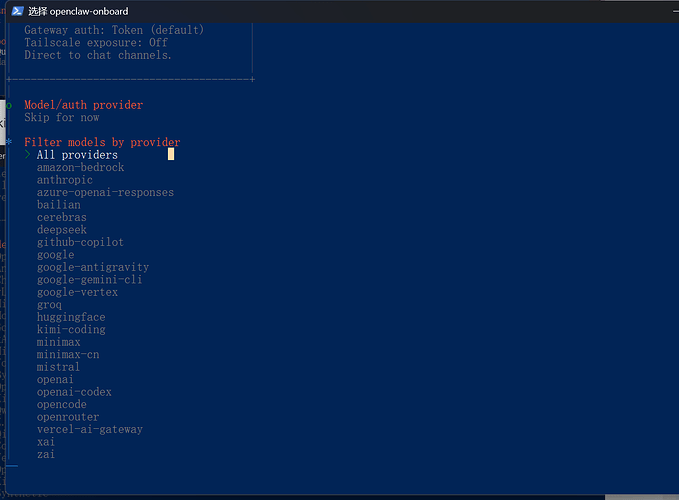Select openrouter from provider list
The image size is (679, 500).
coord(68,417)
